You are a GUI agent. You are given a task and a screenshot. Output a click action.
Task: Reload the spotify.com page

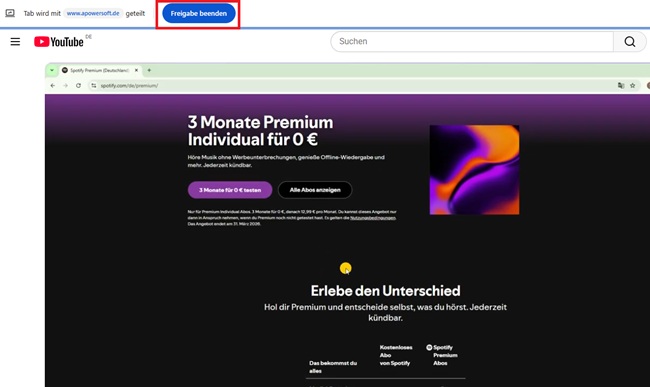78,85
